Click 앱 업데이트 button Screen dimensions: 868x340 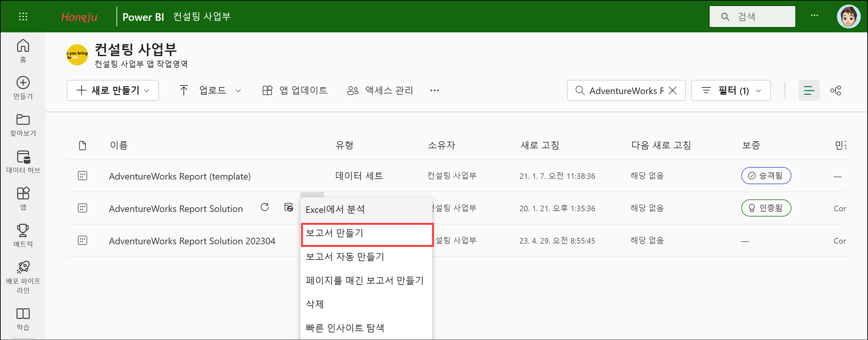point(295,90)
